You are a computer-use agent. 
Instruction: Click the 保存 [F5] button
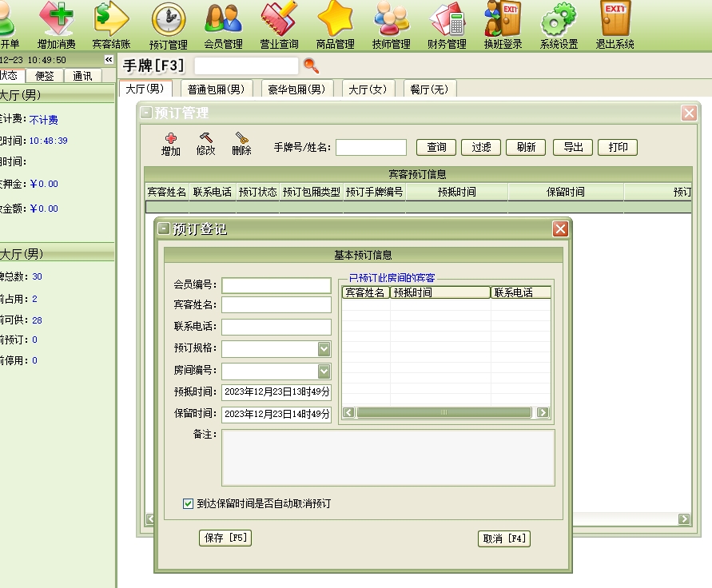tap(225, 538)
